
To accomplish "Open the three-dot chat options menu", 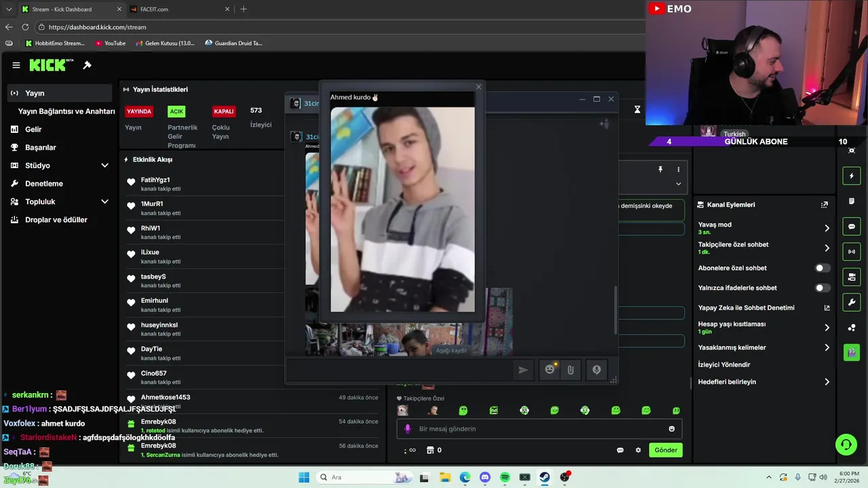I will (678, 169).
